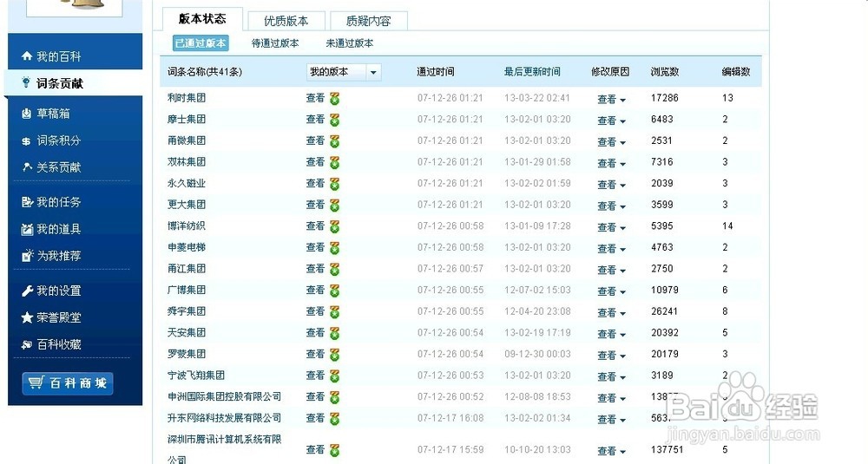868x464 pixels.
Task: Expand 修改原因 查看 dropdown for 博洋纺织
Action: pos(611,227)
